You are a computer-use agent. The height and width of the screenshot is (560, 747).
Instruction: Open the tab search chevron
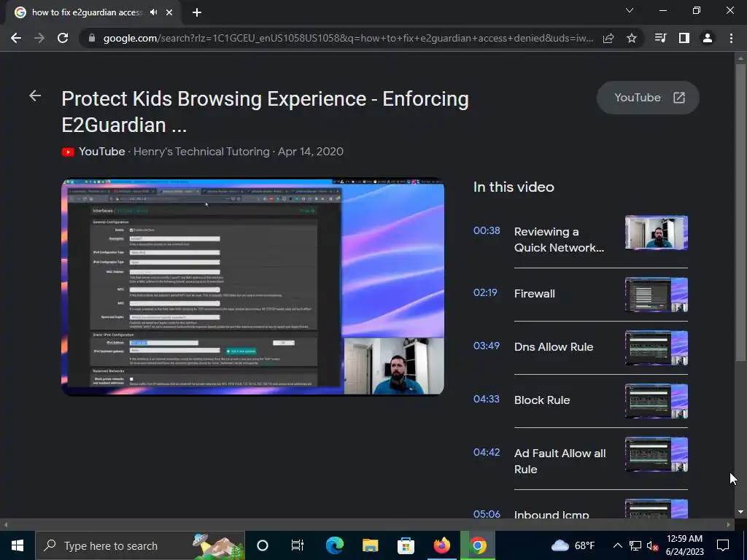point(630,10)
